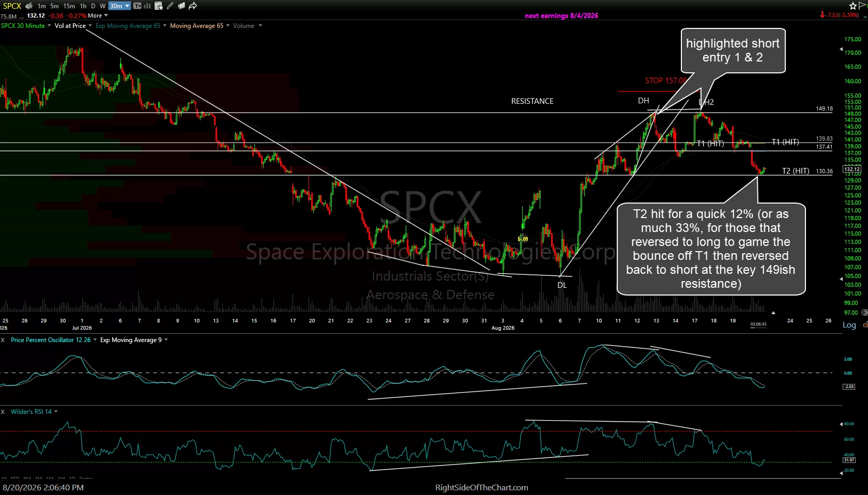Open the bar chart studies icon
This screenshot has width=868, height=495.
click(x=147, y=6)
